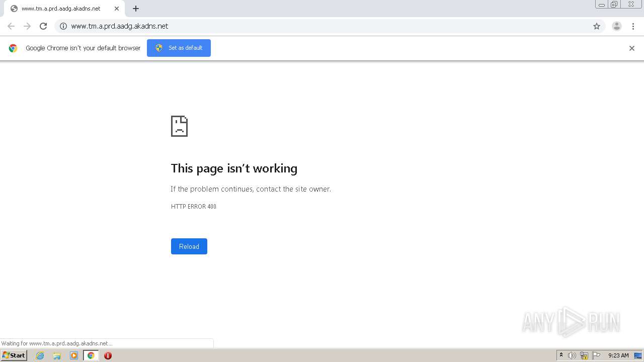This screenshot has width=644, height=362.
Task: Select the 'This page isn't working' heading
Action: [x=234, y=168]
